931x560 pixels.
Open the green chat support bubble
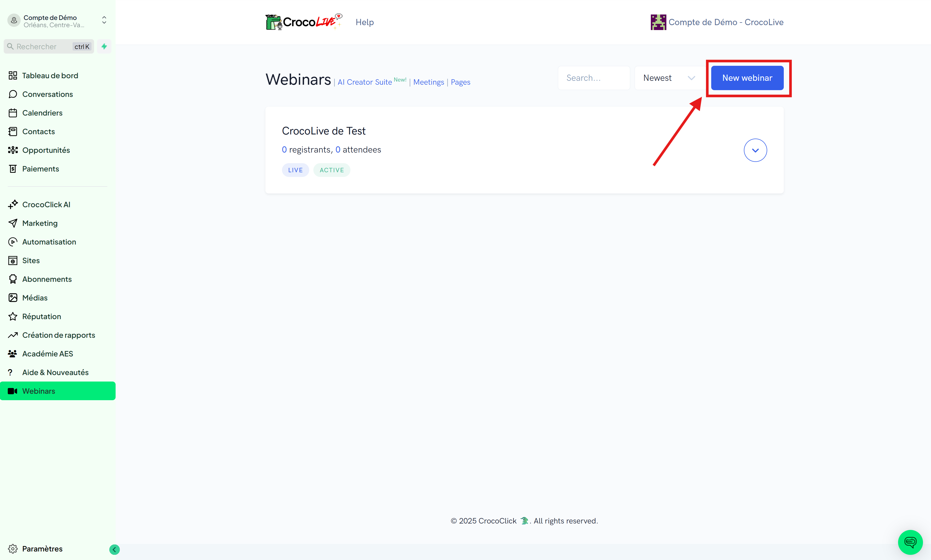point(910,542)
